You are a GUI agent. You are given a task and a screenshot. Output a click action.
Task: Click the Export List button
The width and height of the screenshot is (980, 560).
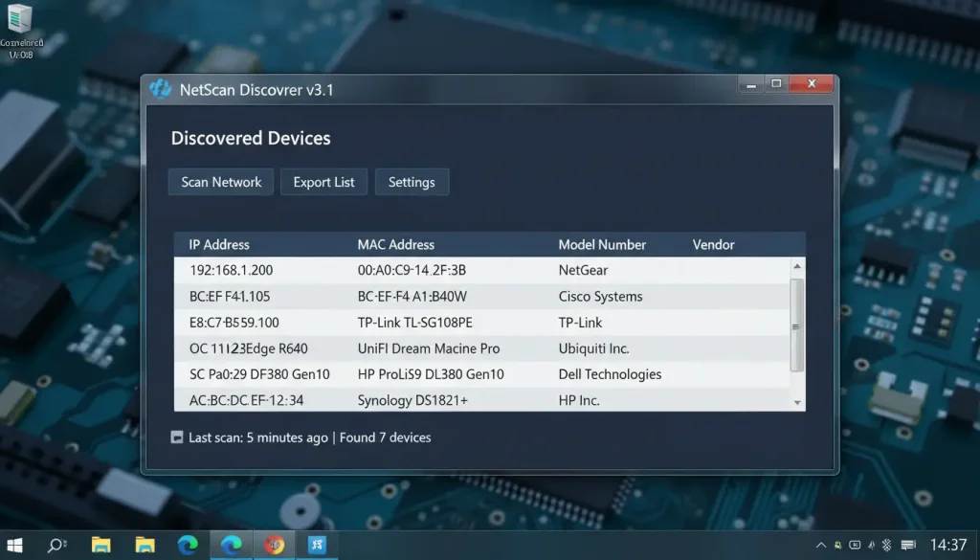tap(323, 182)
